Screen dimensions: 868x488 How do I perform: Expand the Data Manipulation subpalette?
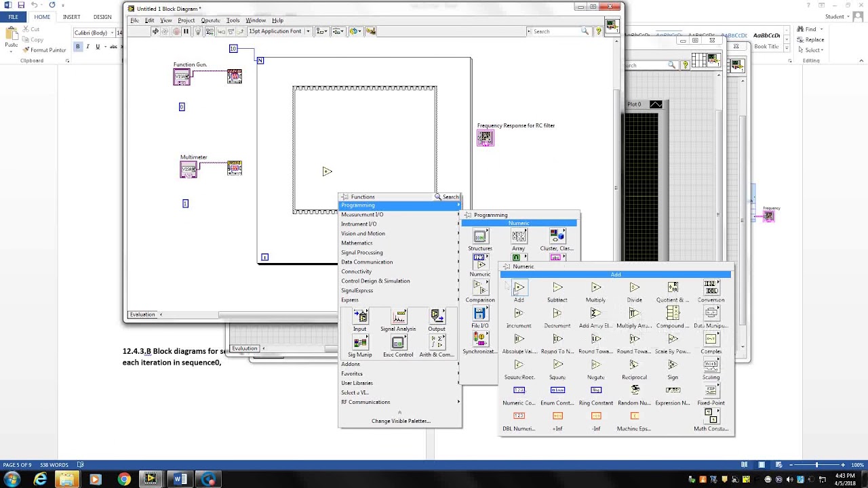click(x=711, y=313)
